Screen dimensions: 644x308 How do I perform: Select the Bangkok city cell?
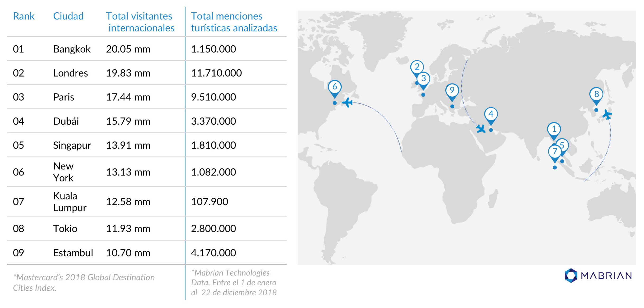[x=72, y=49]
